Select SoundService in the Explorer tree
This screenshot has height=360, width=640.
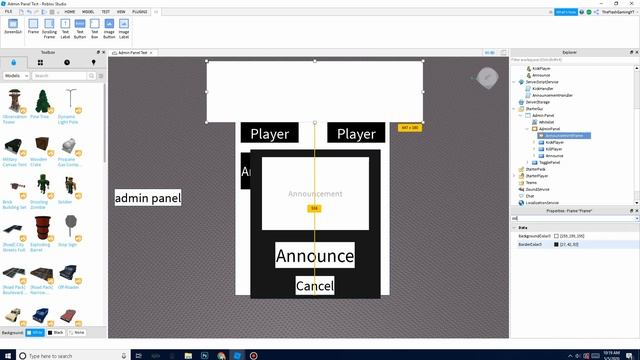point(537,189)
